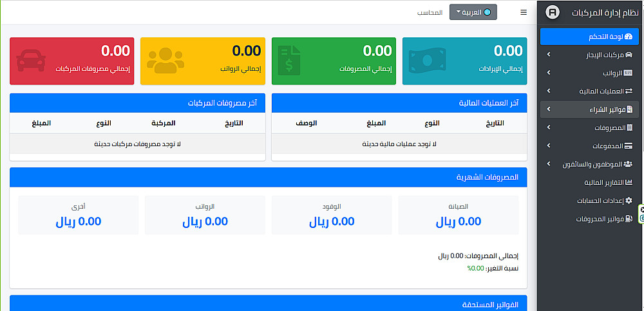
Task: Click the الوقود expense tile
Action: coord(332,215)
